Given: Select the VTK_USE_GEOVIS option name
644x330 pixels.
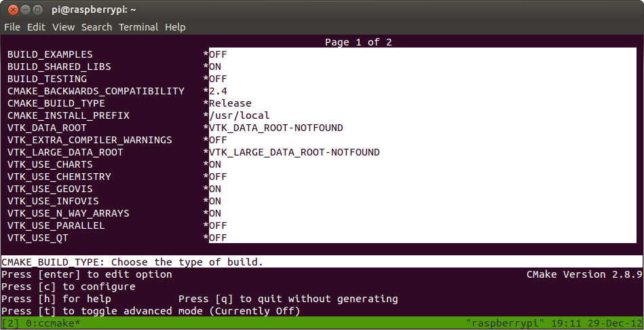Looking at the screenshot, I should tap(50, 189).
